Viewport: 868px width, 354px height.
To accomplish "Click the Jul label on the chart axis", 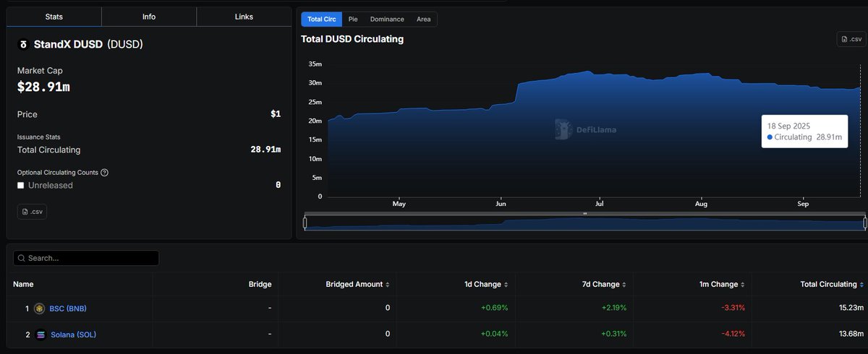I will tap(600, 204).
